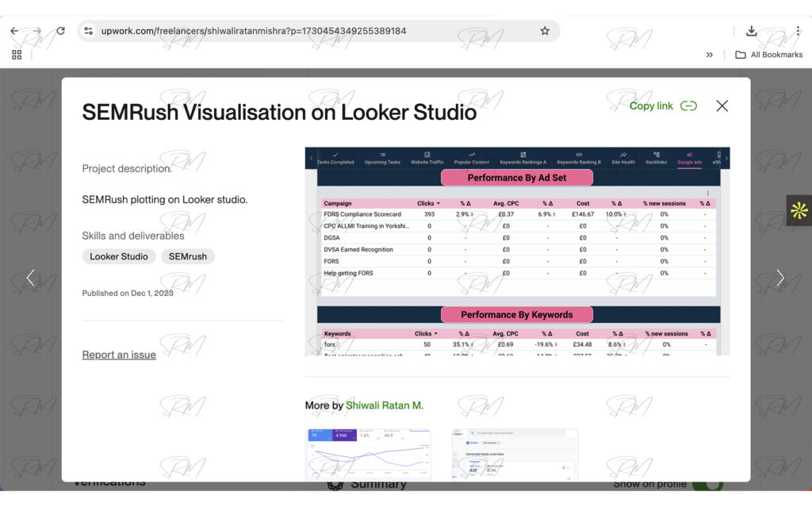
Task: Select the SEMrush skill tag
Action: point(187,256)
